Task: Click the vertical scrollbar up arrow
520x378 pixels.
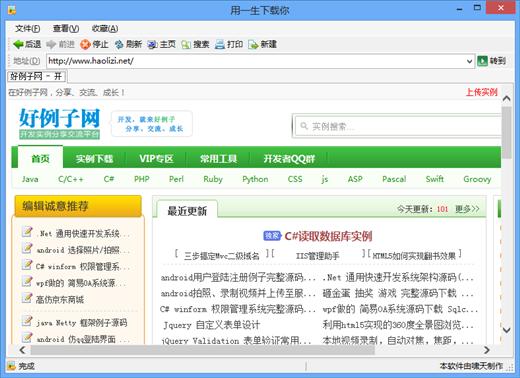Action: coord(507,98)
